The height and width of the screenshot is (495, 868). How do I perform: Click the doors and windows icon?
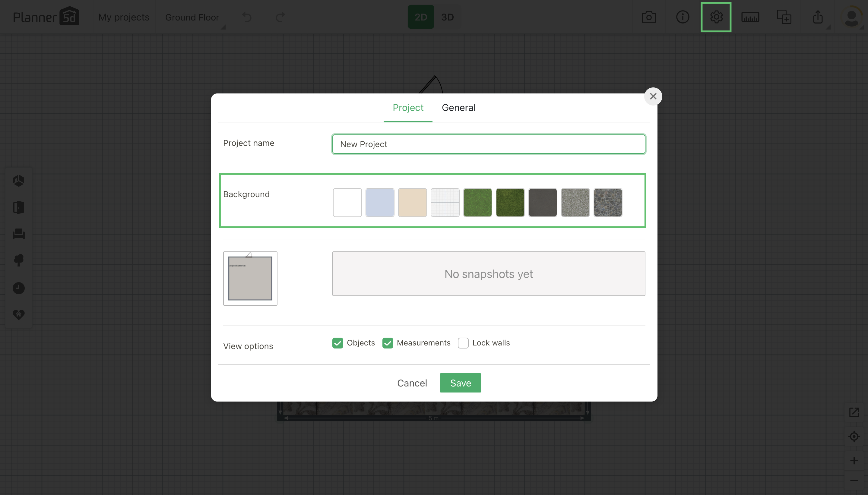[19, 207]
